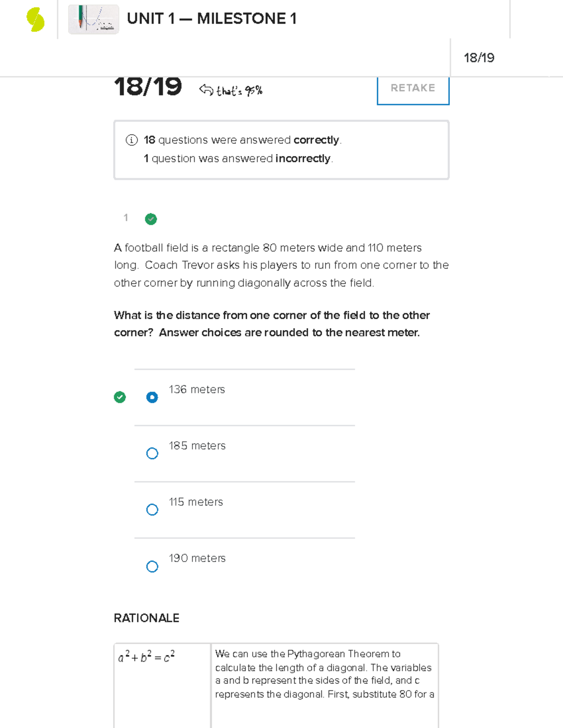This screenshot has height=728, width=563.
Task: Select the 115 meters answer choice
Action: (x=152, y=510)
